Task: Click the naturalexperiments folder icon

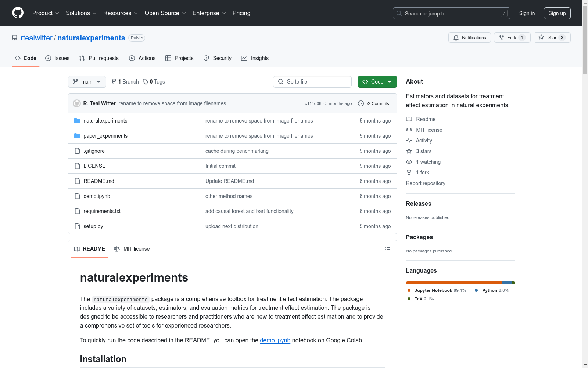Action: pyautogui.click(x=77, y=121)
